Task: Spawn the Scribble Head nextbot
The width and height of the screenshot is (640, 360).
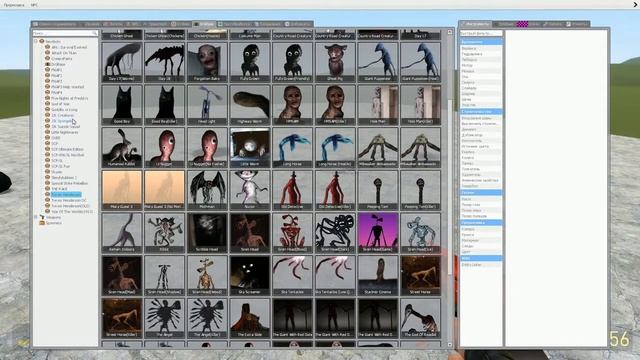Action: (207, 233)
